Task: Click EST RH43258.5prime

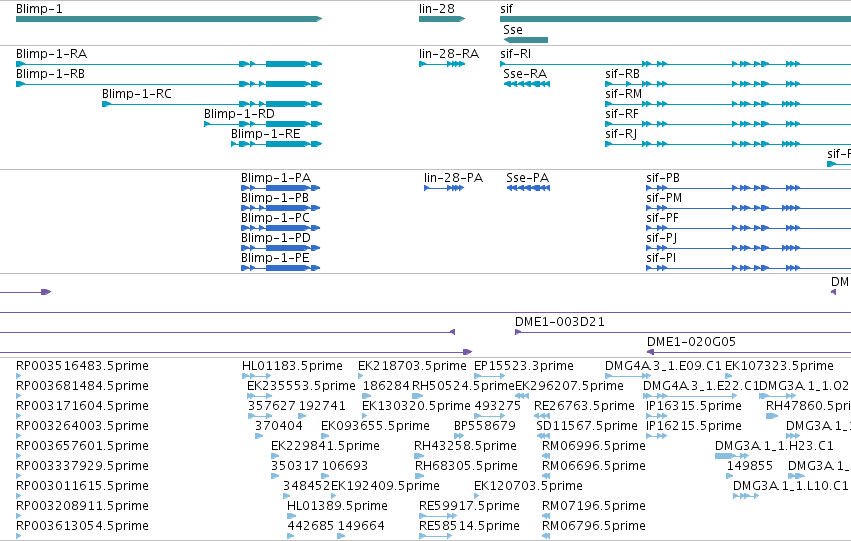Action: pyautogui.click(x=465, y=446)
